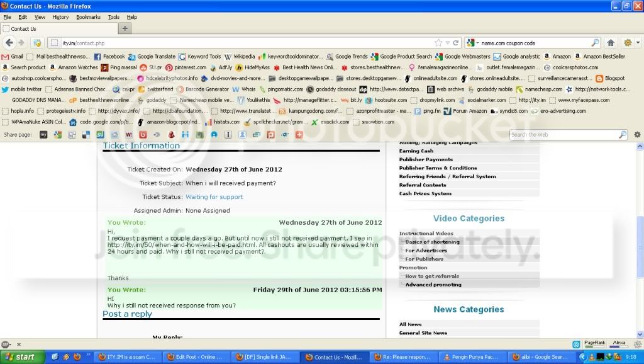Switch to ITY.IM is a scam taskbar window
Viewport: 644px width, 364px height.
tap(126, 357)
